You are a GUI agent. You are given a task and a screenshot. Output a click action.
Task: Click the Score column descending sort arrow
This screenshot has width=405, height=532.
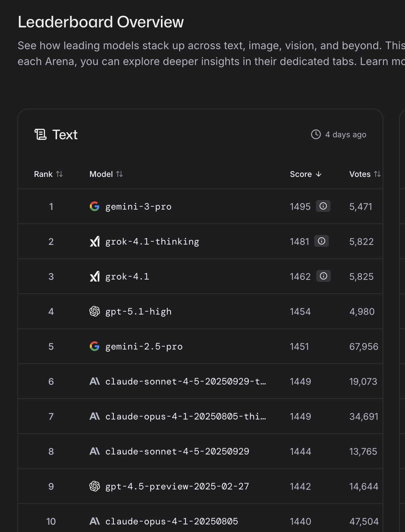pos(319,174)
